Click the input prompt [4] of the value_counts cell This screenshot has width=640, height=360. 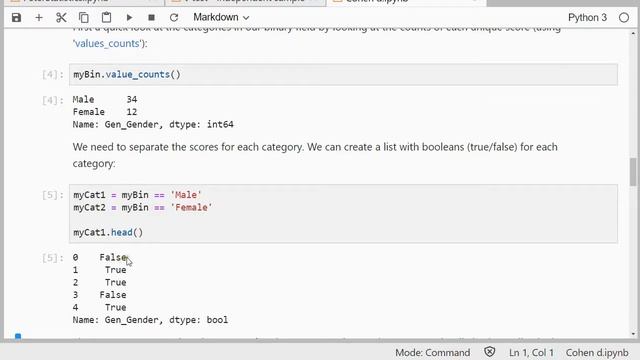(53, 75)
